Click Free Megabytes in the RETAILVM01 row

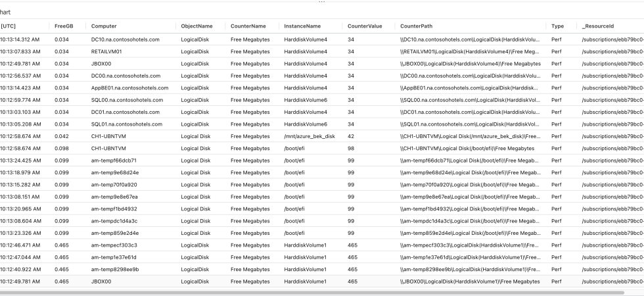click(x=250, y=51)
